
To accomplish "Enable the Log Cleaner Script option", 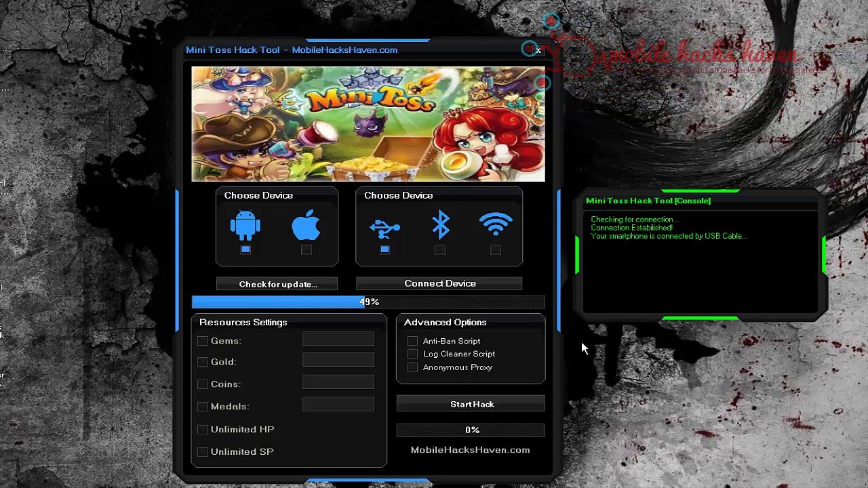I will (412, 354).
